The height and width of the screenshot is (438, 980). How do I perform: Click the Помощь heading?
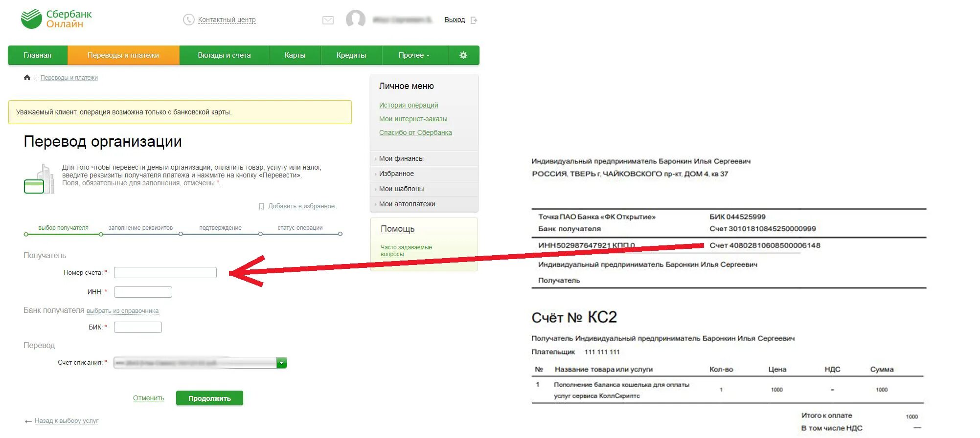tap(397, 229)
